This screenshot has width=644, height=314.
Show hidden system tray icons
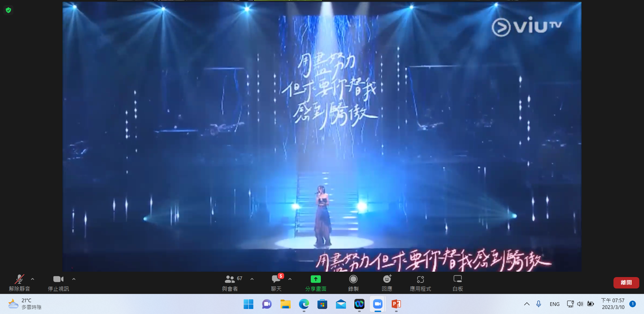[527, 304]
